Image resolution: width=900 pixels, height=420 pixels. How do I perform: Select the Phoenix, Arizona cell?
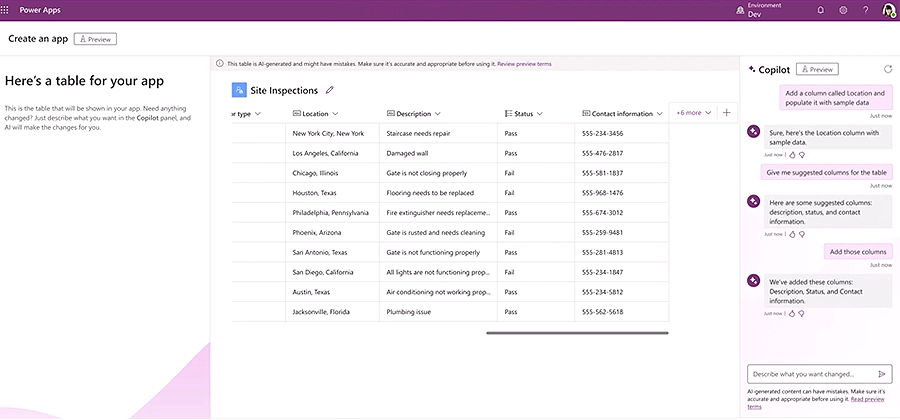(x=332, y=232)
